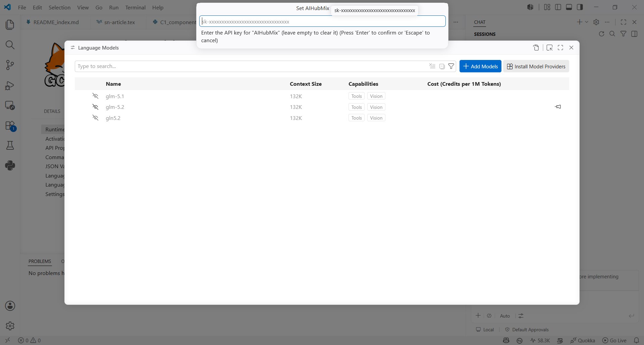Open the Explorer view in activity bar
This screenshot has width=644, height=345.
click(x=10, y=25)
